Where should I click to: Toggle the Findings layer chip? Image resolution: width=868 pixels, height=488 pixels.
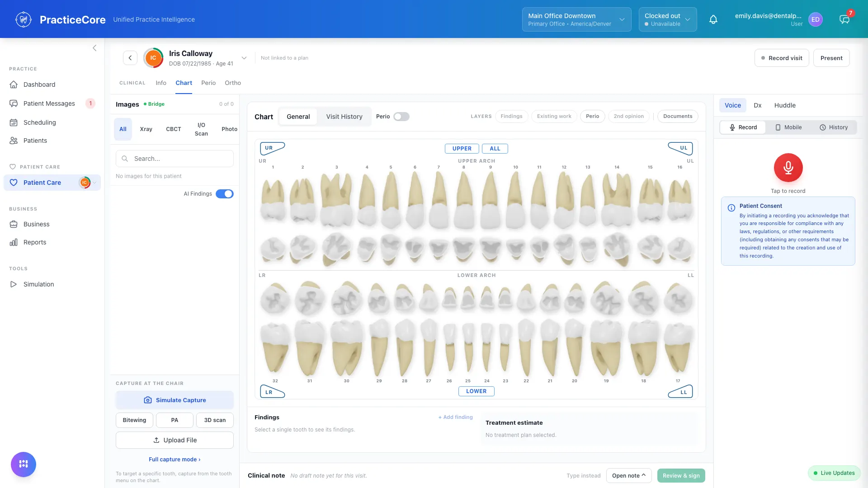pyautogui.click(x=511, y=116)
